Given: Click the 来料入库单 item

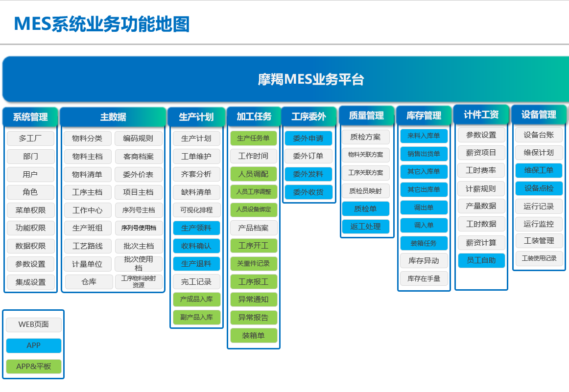Looking at the screenshot, I should pyautogui.click(x=424, y=136).
